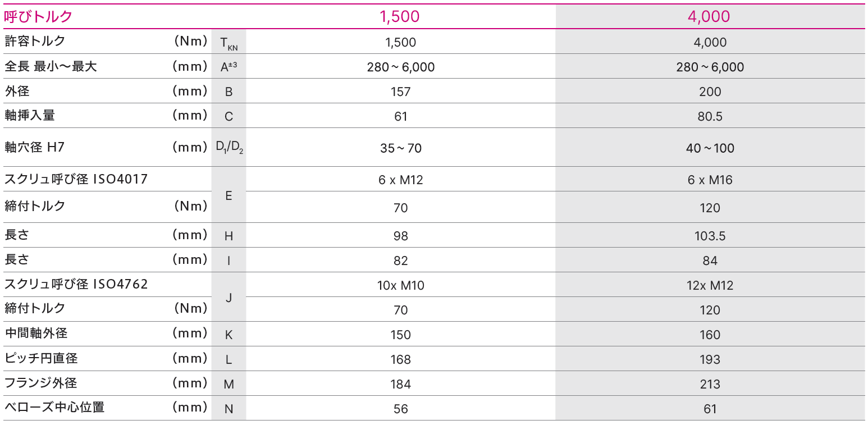Screen dimensions: 868x425
Task: Select the 4,000 column header
Action: 709,17
